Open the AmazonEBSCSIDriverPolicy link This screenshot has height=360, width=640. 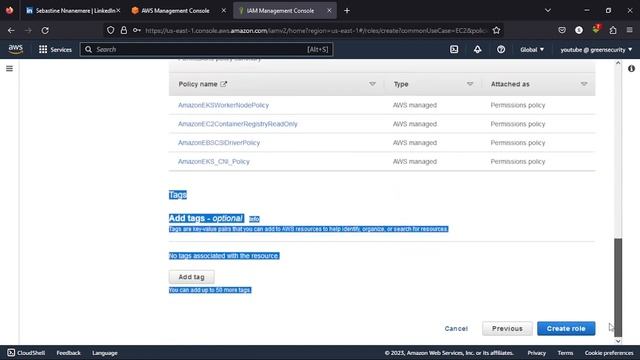tap(219, 143)
